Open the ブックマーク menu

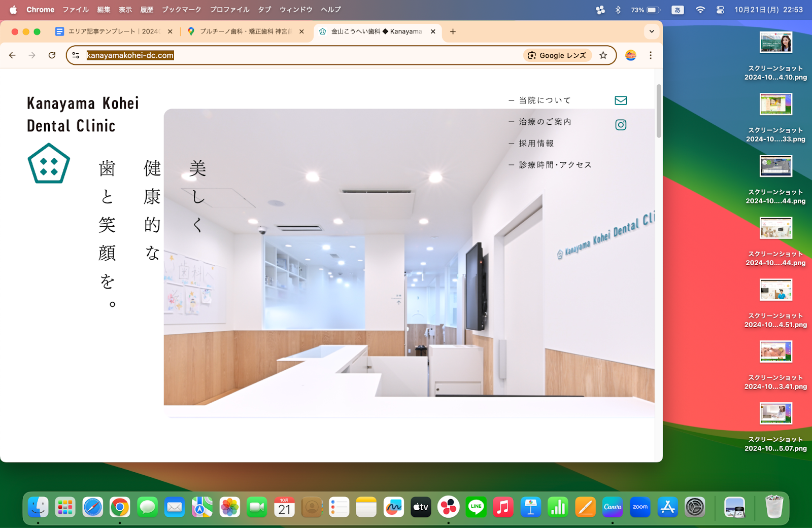[182, 10]
